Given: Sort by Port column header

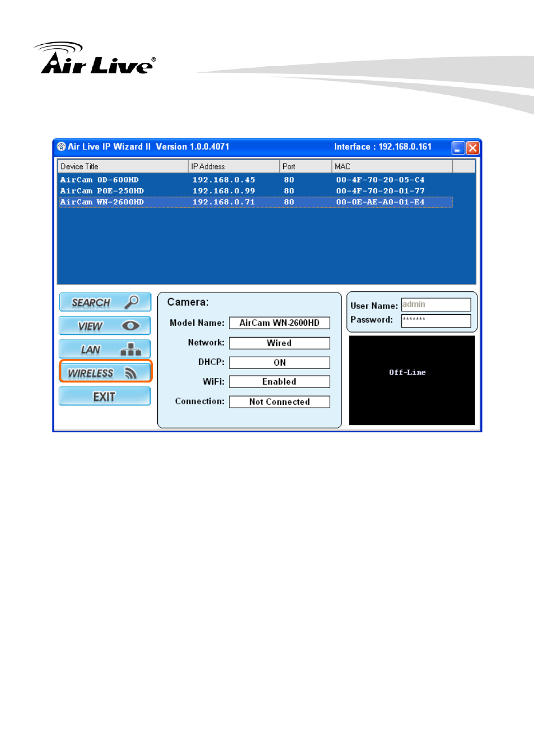Looking at the screenshot, I should pos(306,166).
